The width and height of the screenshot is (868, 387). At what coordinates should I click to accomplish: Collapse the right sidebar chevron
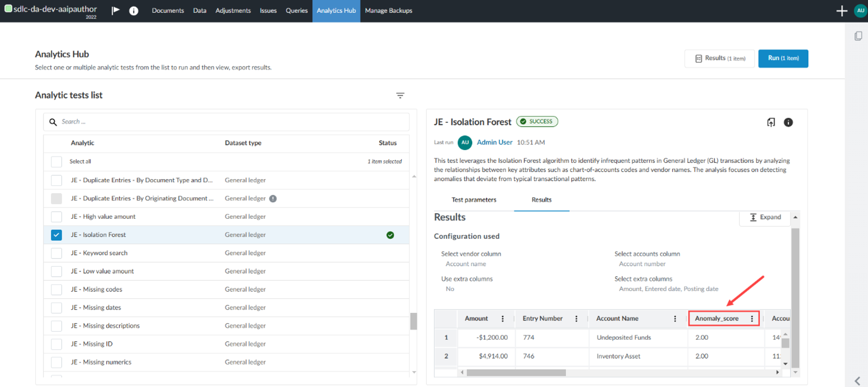(858, 381)
